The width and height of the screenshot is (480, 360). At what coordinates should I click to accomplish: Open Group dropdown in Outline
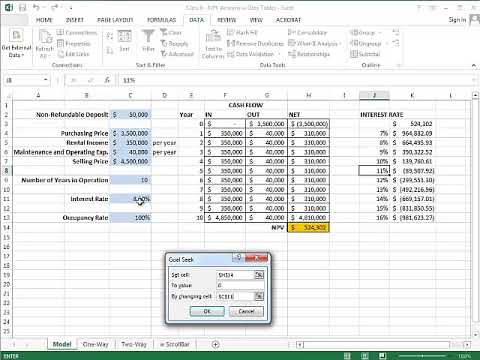point(365,33)
